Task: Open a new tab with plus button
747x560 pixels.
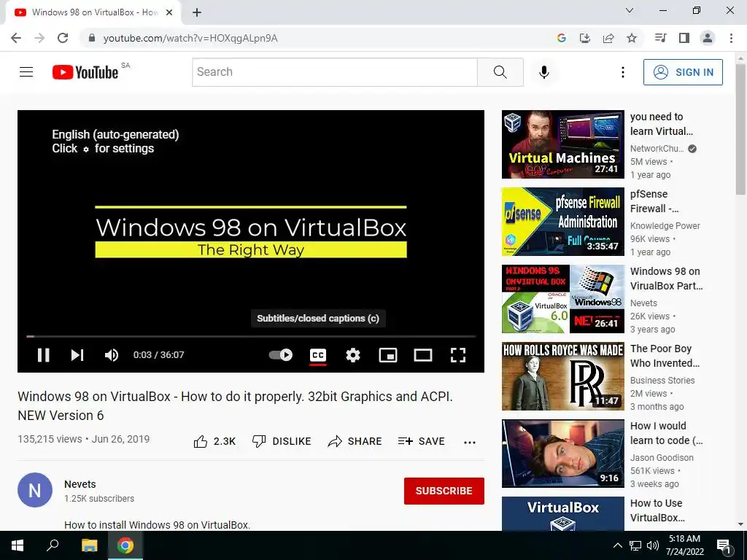Action: point(197,12)
